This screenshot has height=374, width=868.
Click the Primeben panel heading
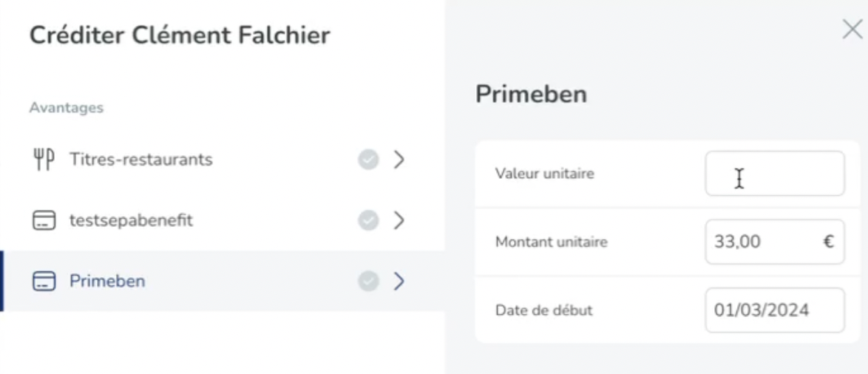point(531,94)
